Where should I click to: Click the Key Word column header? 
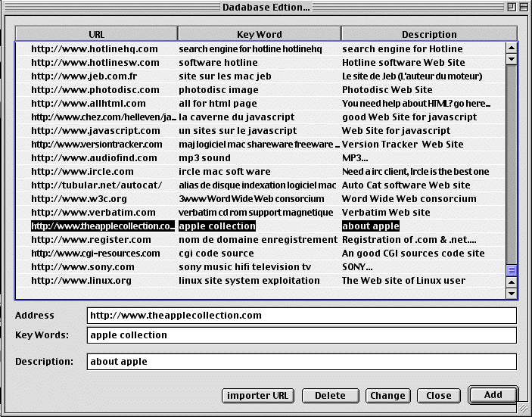(x=260, y=34)
